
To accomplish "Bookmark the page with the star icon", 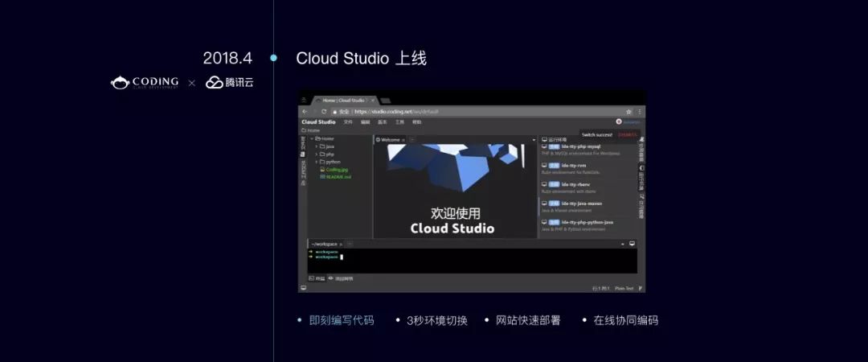I will pyautogui.click(x=628, y=112).
